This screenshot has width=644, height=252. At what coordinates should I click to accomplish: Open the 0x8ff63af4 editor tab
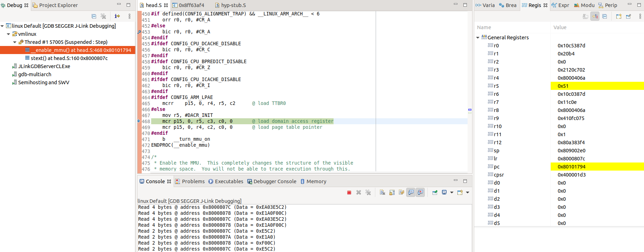tap(188, 5)
